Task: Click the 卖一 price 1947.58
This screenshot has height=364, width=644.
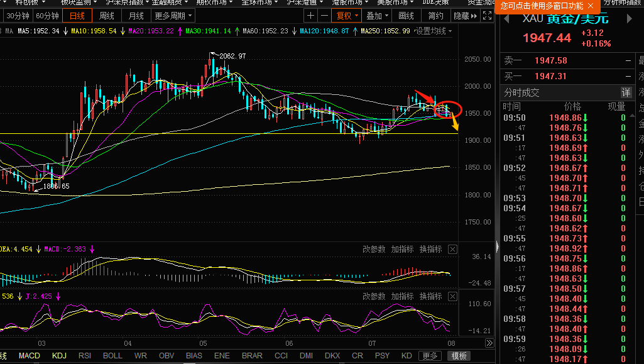Action: pos(551,61)
